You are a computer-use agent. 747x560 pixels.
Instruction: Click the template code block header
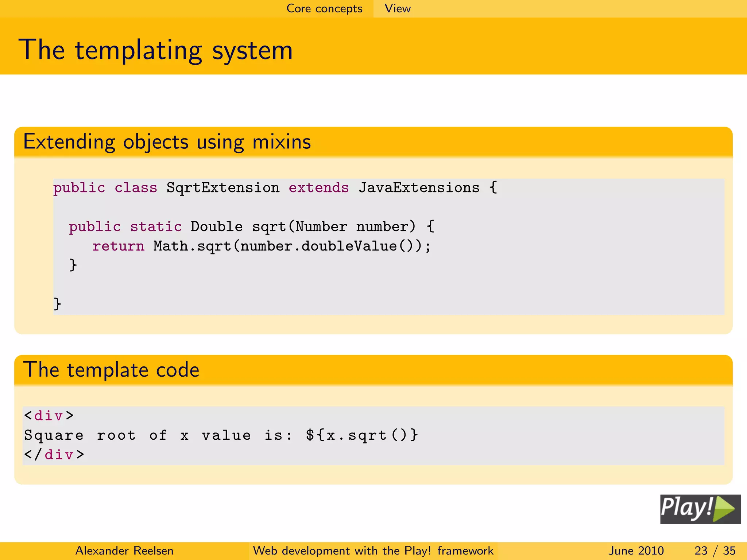point(111,370)
